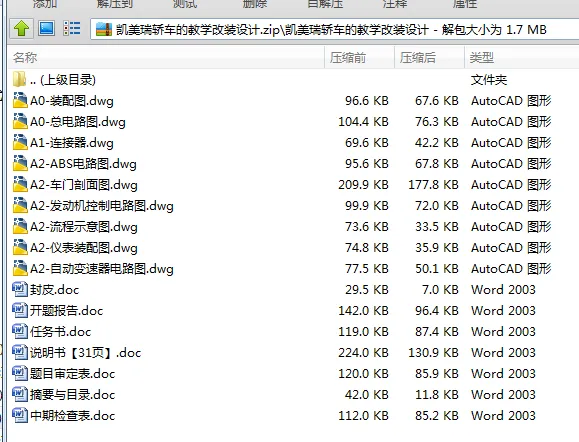Screen dimensions: 579x442
Task: Select file name 摘要与目录.doc
Action: (x=73, y=395)
